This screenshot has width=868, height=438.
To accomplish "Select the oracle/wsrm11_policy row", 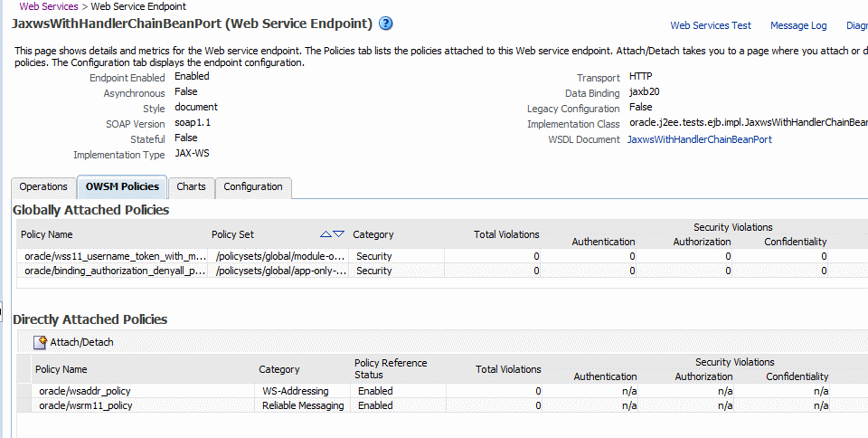I will tap(86, 405).
